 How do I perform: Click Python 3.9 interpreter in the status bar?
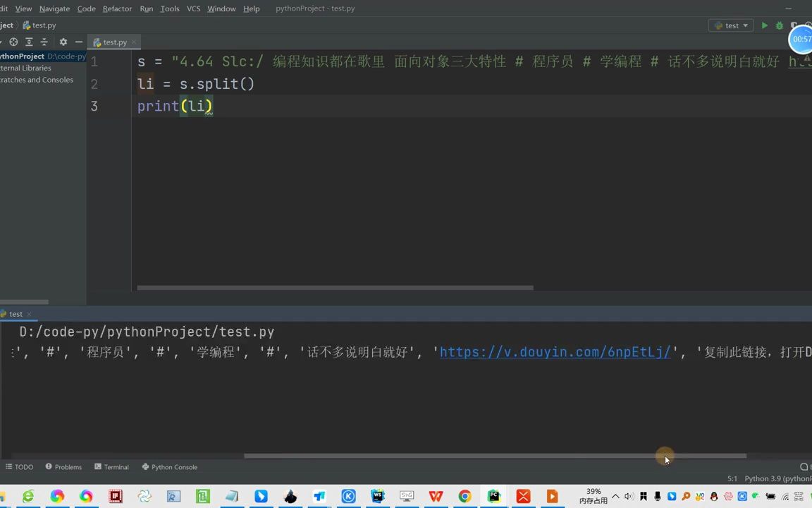tap(775, 478)
